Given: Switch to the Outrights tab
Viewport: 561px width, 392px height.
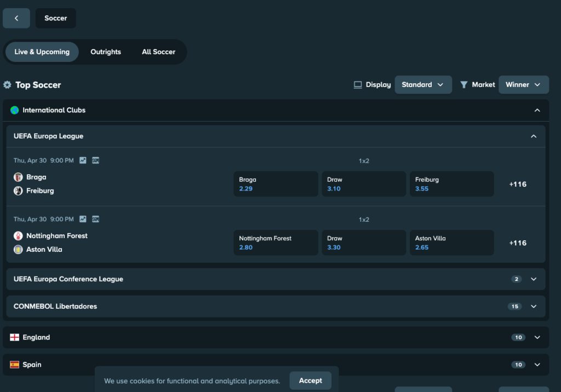Looking at the screenshot, I should click(106, 52).
